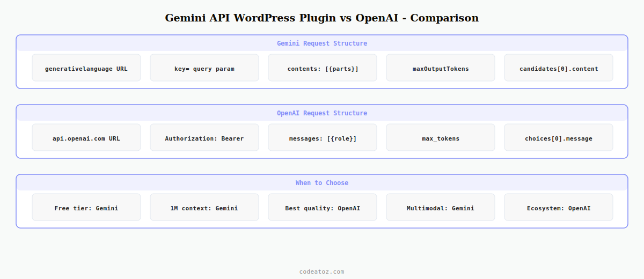Click the 'Gemini Request Structure' section header
644x279 pixels.
point(322,43)
